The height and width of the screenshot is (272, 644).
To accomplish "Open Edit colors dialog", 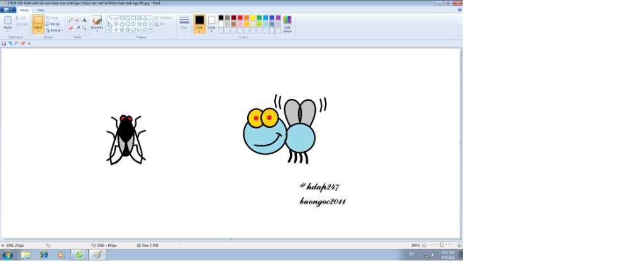I will coord(287,25).
